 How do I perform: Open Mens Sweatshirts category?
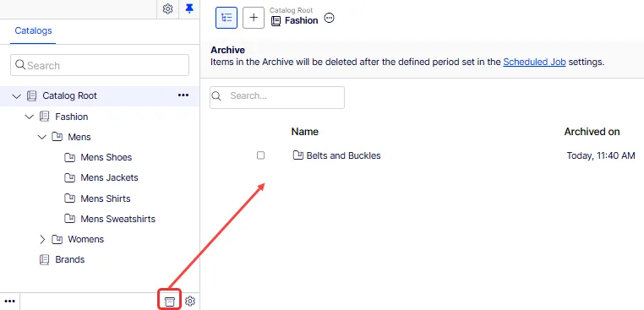coord(118,219)
